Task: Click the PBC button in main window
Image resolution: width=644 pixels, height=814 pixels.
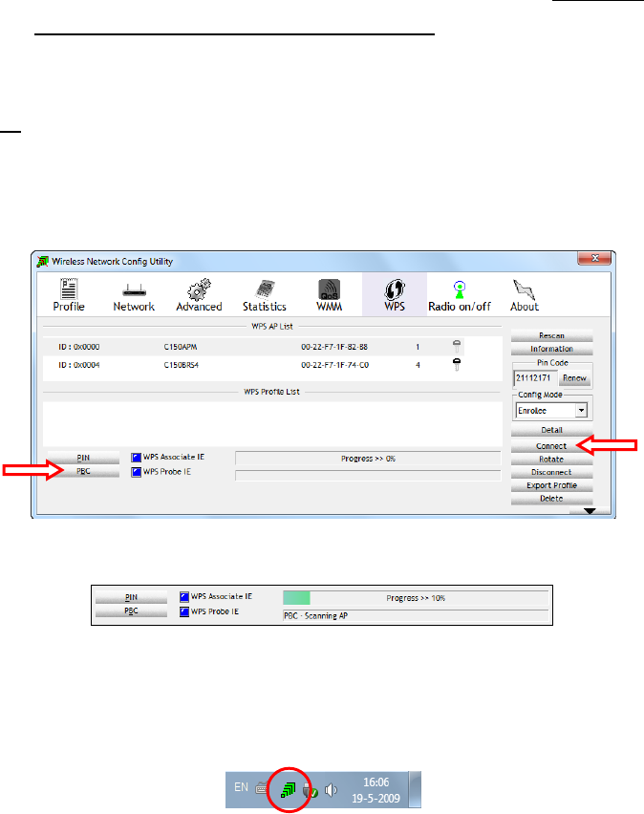Action: [83, 471]
